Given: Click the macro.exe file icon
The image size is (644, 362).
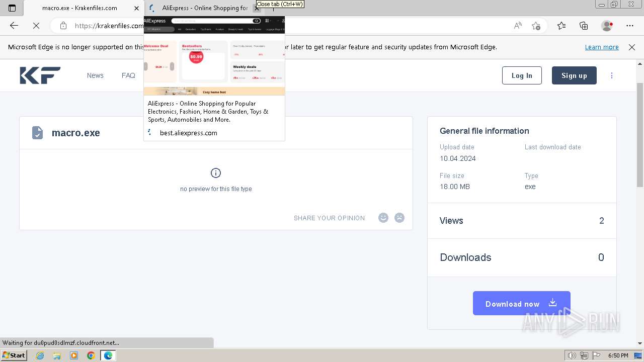Looking at the screenshot, I should pos(37,133).
